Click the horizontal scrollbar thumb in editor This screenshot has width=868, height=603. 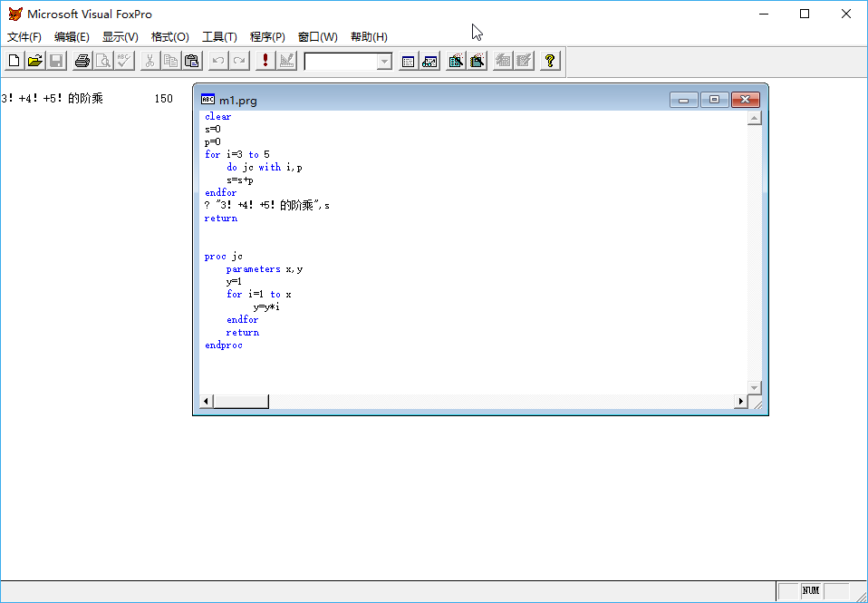pyautogui.click(x=241, y=402)
